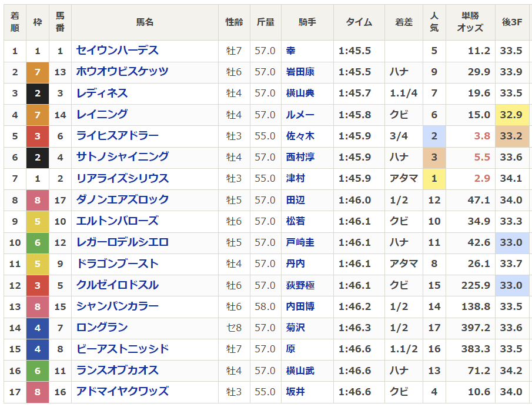The height and width of the screenshot is (407, 532).
Task: Open jockey link 菊沢
Action: coord(295,328)
